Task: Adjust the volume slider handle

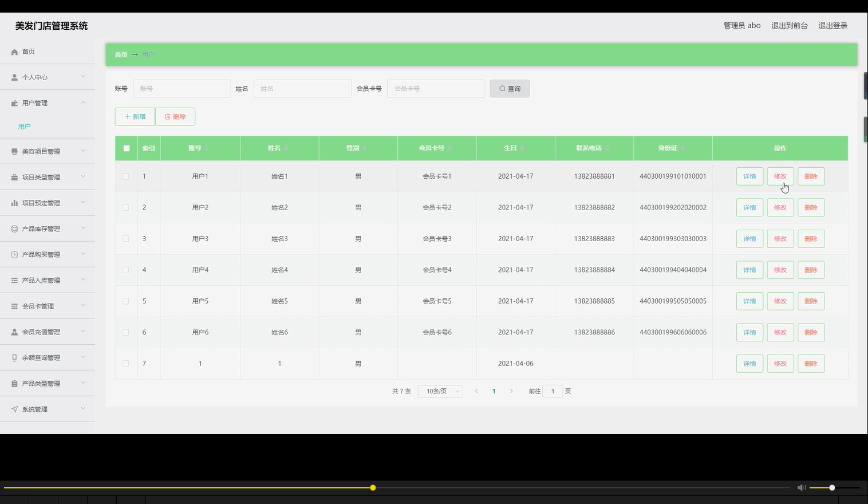Action: 832,488
